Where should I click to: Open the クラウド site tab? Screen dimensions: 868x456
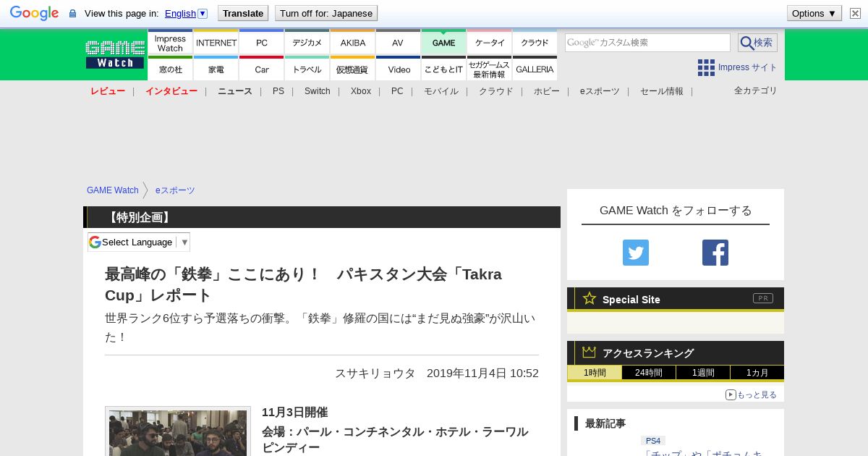[535, 43]
